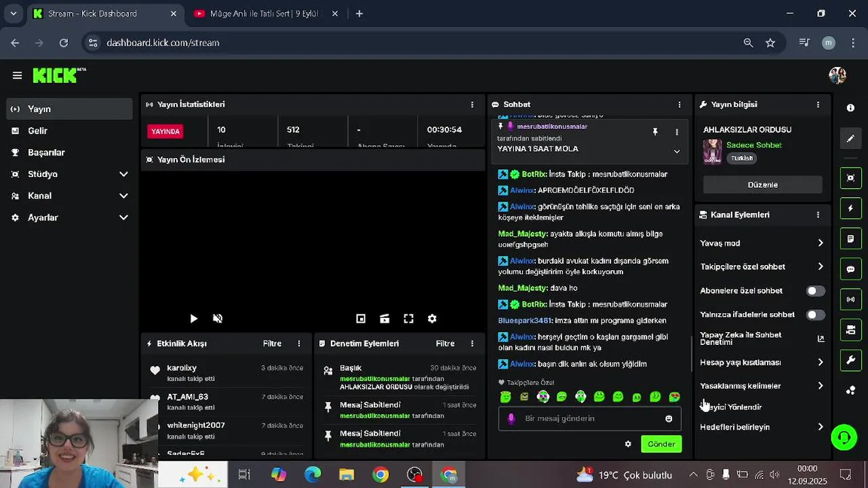Enable Yalnızca ifadelerle sohbet toggle

pos(815,314)
